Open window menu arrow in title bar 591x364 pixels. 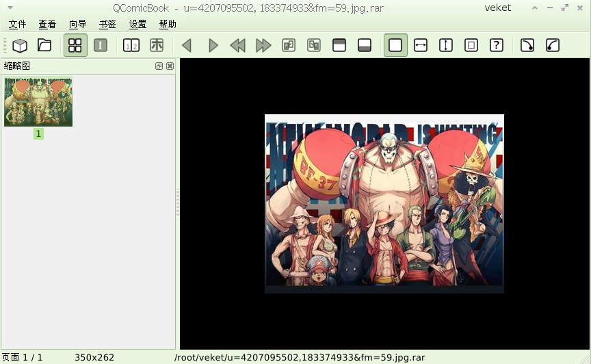tap(10, 8)
